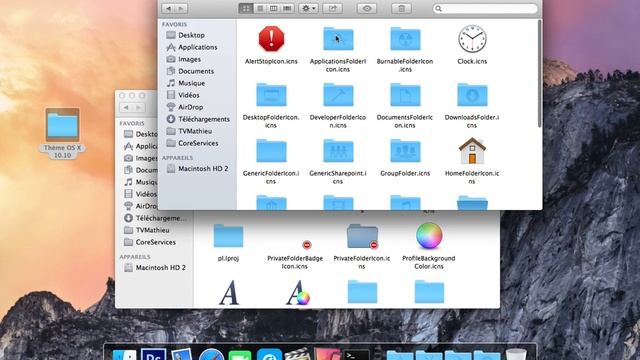Select the Clock.icns clock icon

[x=472, y=39]
